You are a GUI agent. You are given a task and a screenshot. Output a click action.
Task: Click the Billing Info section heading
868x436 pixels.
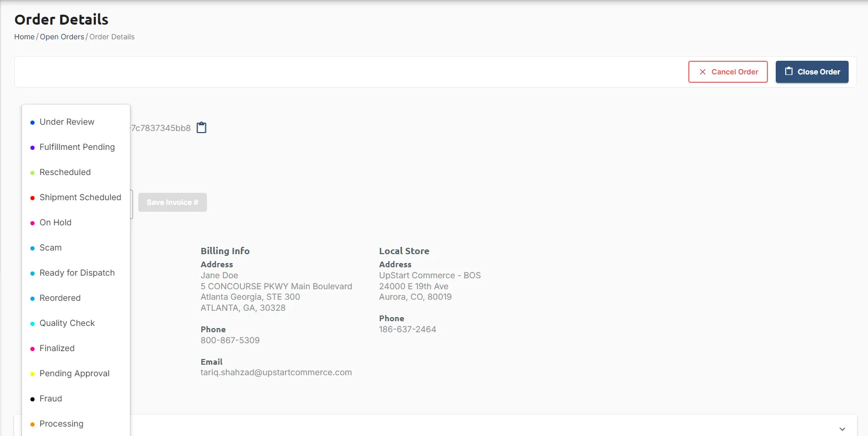pyautogui.click(x=225, y=251)
